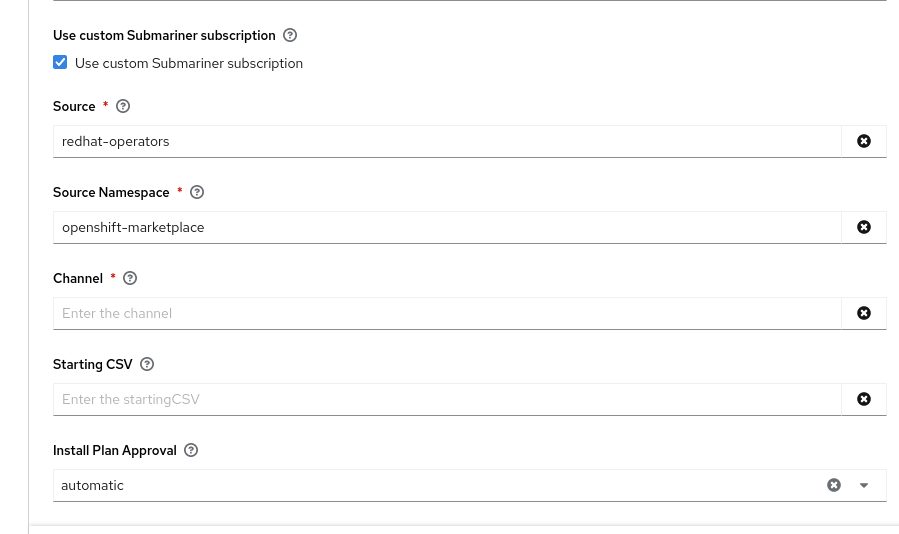The height and width of the screenshot is (534, 899).
Task: Clear the openshift-marketplace namespace value
Action: click(x=864, y=227)
